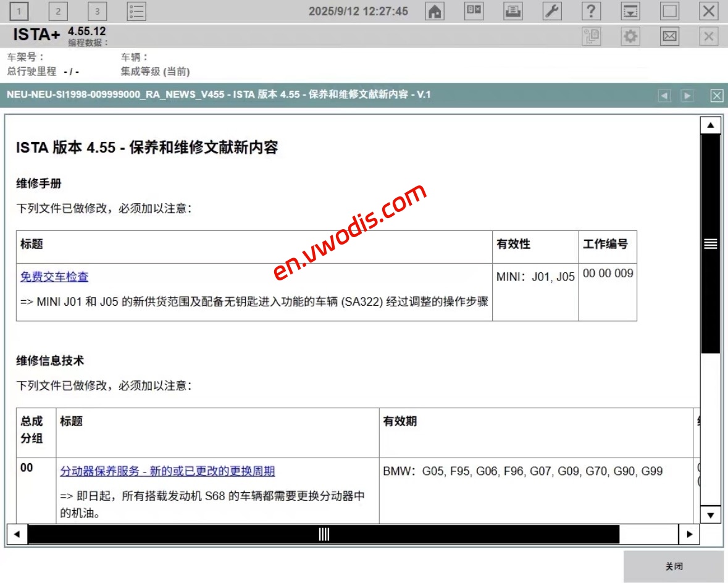
Task: Open the window dropdown icon in toolbar
Action: coord(630,11)
